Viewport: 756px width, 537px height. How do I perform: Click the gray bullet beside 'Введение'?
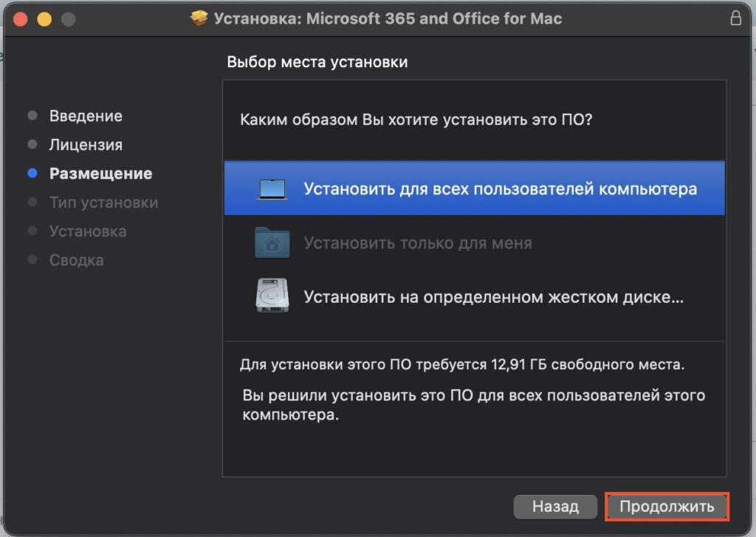[x=32, y=115]
